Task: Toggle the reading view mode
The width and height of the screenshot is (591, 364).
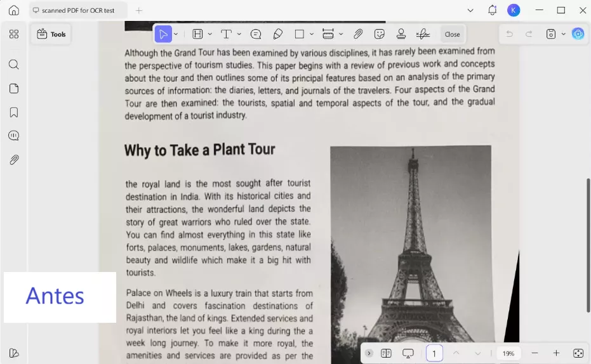Action: pyautogui.click(x=386, y=353)
